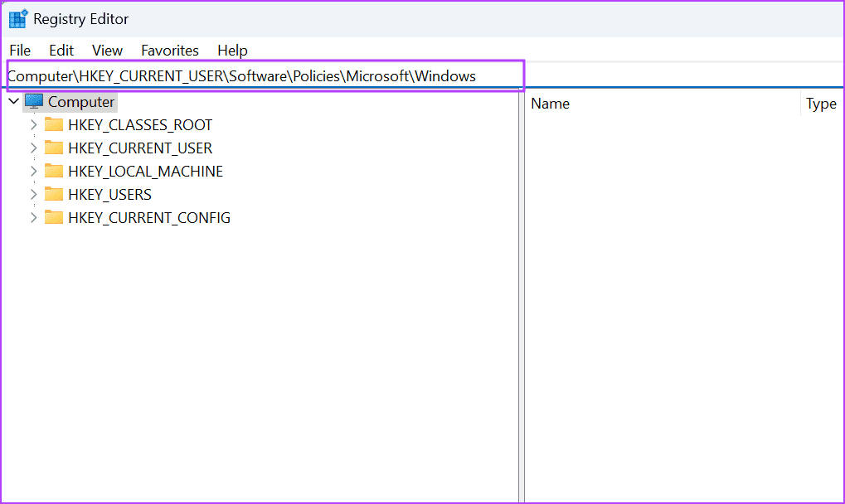
Task: Open the View menu
Action: point(107,51)
